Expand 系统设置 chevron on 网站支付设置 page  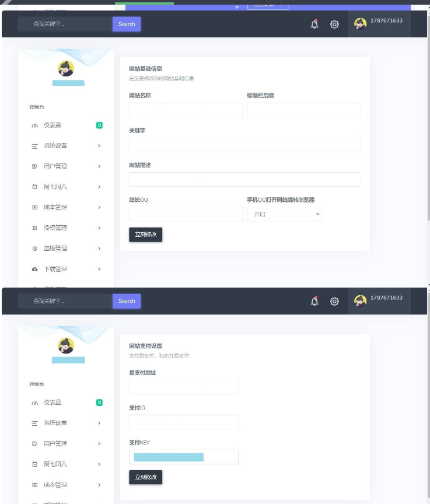tap(99, 423)
